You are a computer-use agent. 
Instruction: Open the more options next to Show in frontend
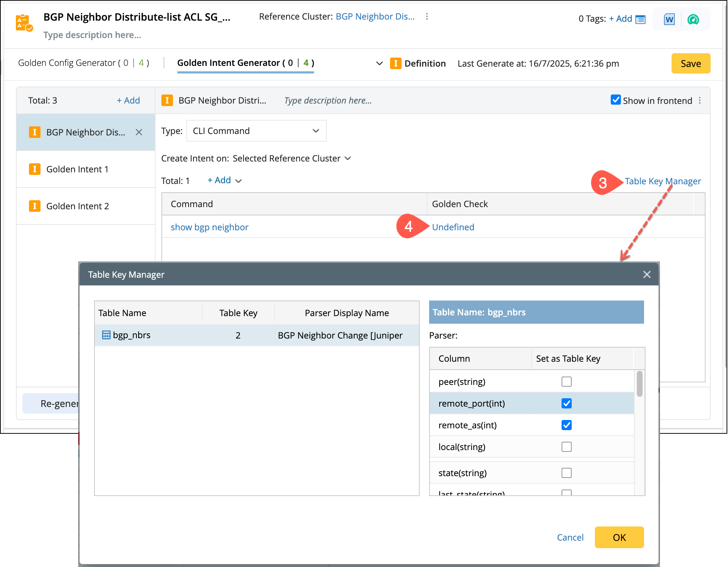click(700, 100)
